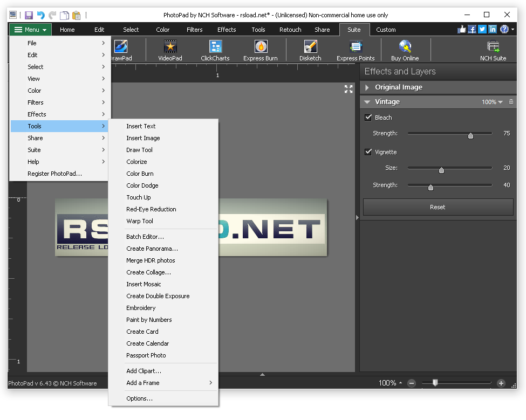
Task: Click the zoom out minus icon
Action: point(412,383)
